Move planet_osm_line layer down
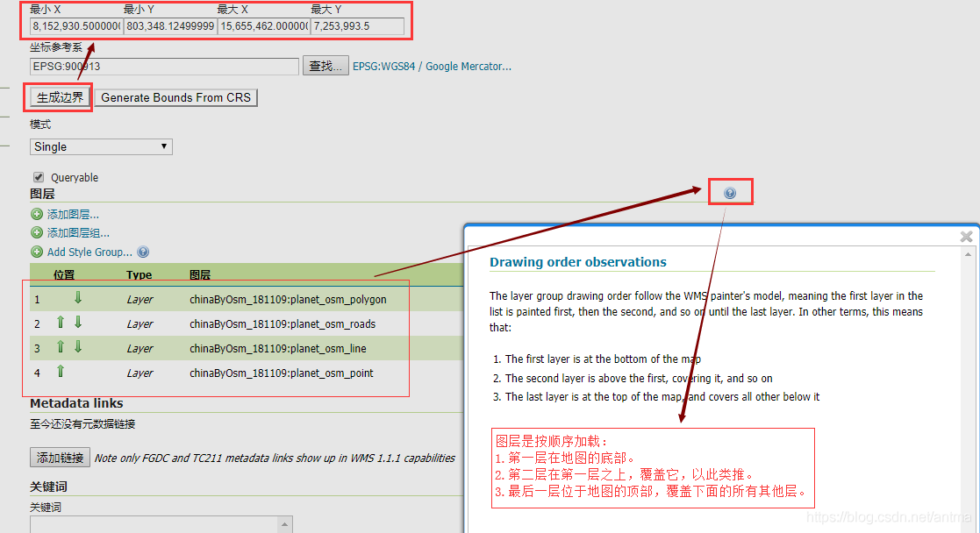Image resolution: width=980 pixels, height=533 pixels. (78, 347)
